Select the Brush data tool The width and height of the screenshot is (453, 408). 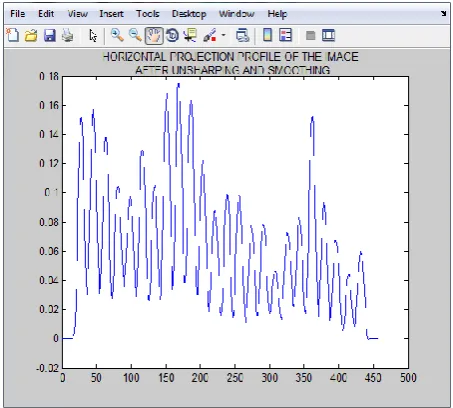(x=210, y=35)
